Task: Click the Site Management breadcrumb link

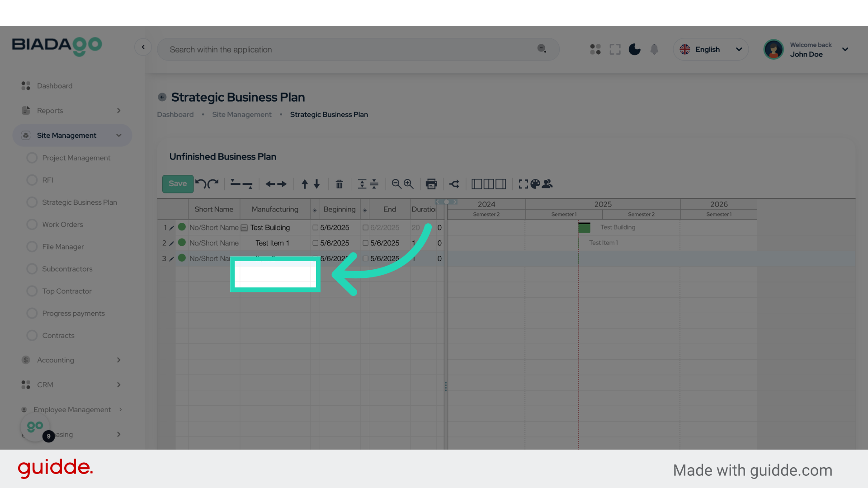Action: 242,115
